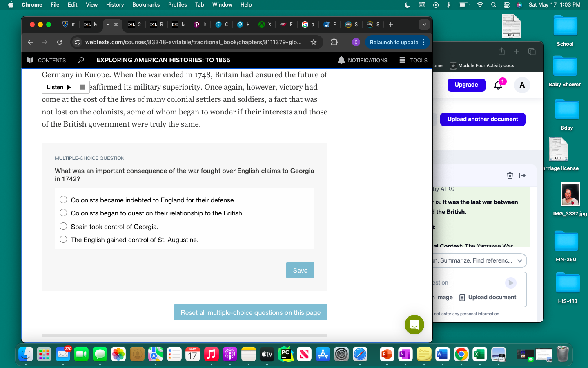Start the Listen audio playback

58,87
